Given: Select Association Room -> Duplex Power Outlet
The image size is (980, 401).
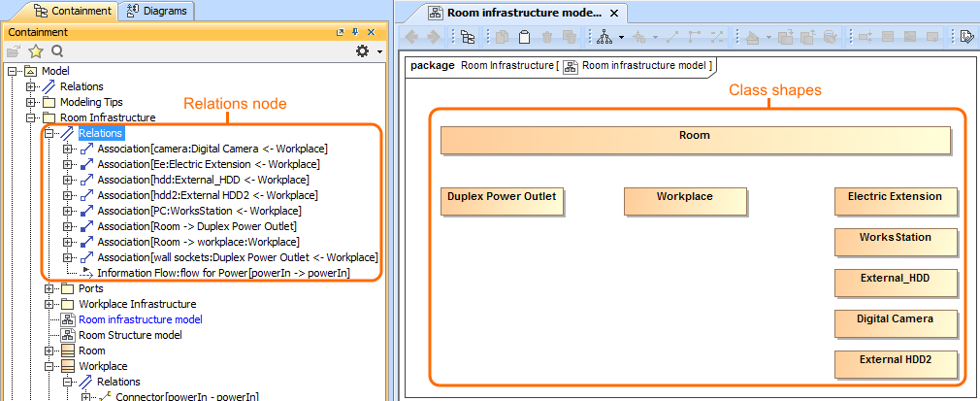Looking at the screenshot, I should (x=197, y=226).
